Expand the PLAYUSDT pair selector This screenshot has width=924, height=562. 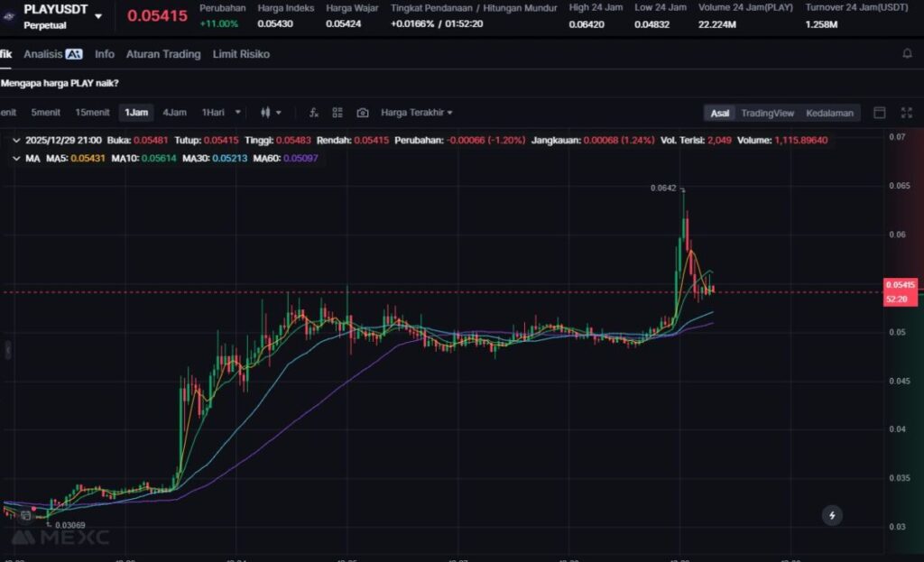pyautogui.click(x=97, y=16)
